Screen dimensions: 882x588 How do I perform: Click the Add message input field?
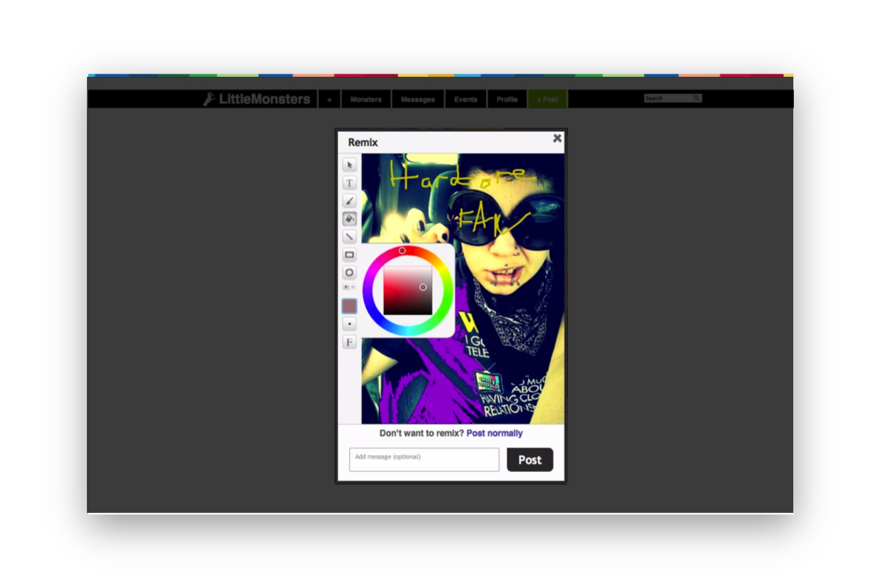tap(424, 460)
